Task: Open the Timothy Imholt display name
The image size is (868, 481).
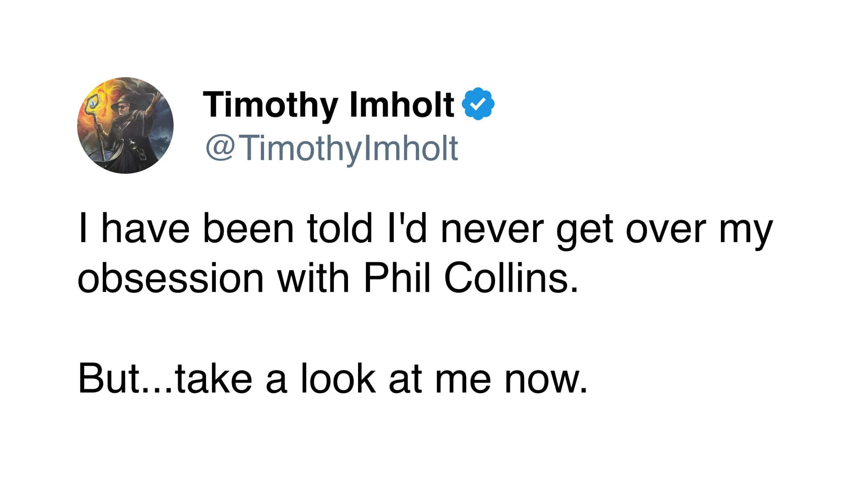Action: 329,104
